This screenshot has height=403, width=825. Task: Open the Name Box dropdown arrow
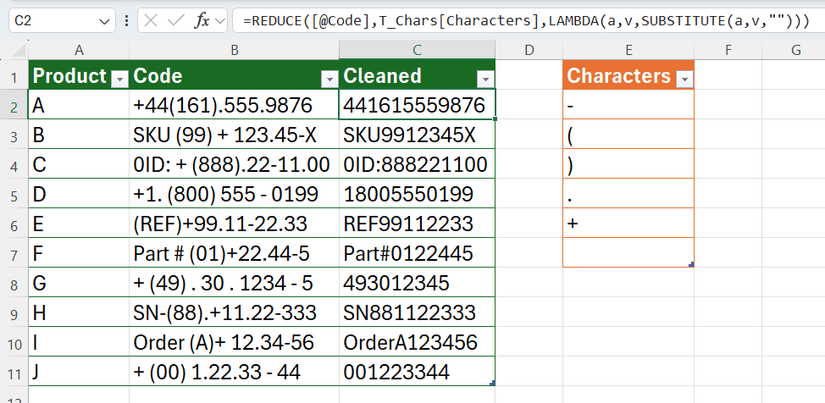pyautogui.click(x=104, y=22)
